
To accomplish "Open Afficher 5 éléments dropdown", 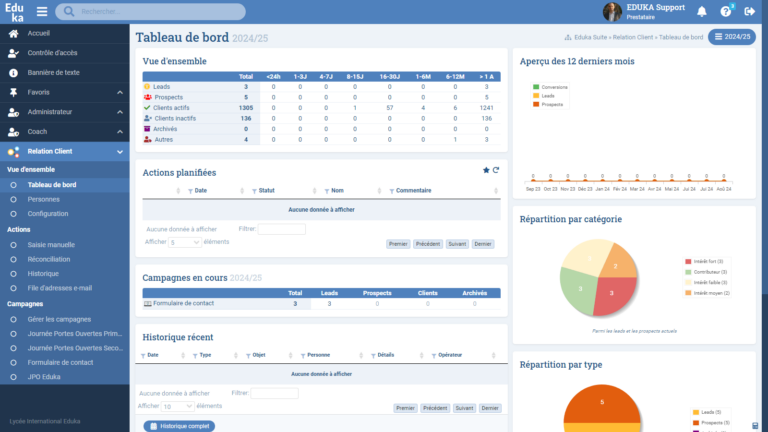I will tap(185, 242).
